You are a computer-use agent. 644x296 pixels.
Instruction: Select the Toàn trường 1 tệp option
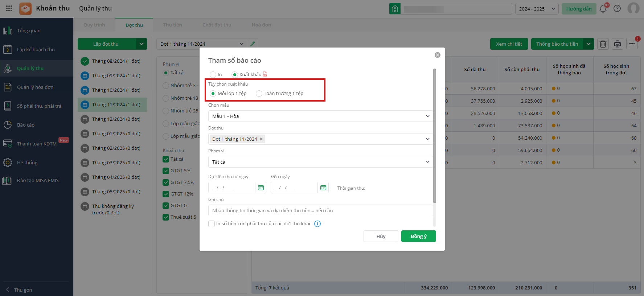(x=259, y=94)
